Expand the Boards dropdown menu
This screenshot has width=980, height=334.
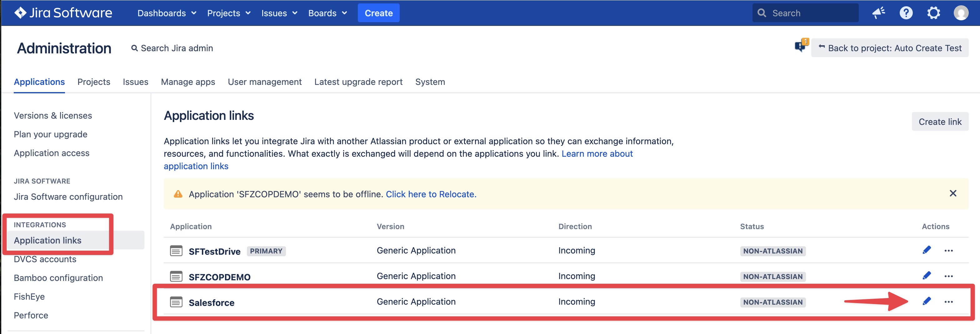(327, 13)
